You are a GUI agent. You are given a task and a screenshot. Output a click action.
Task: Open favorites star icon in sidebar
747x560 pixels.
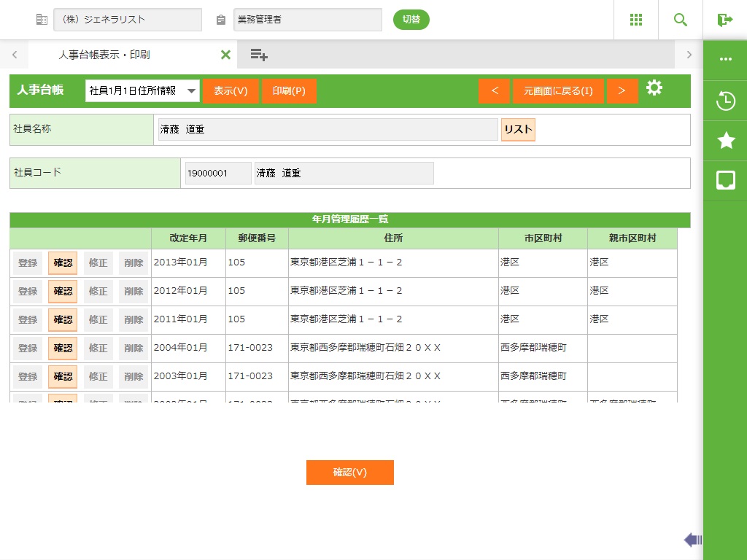point(726,141)
